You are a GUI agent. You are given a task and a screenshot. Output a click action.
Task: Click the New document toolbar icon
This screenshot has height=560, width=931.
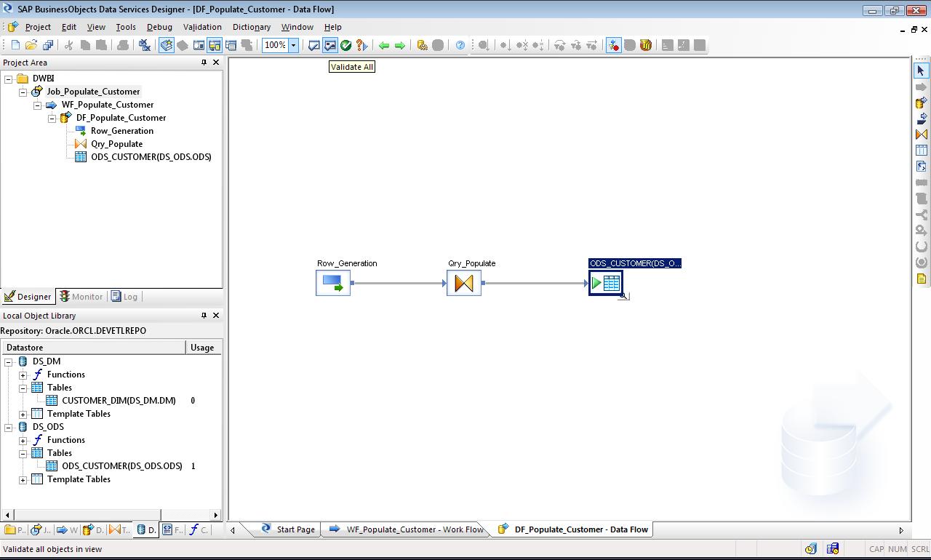15,45
